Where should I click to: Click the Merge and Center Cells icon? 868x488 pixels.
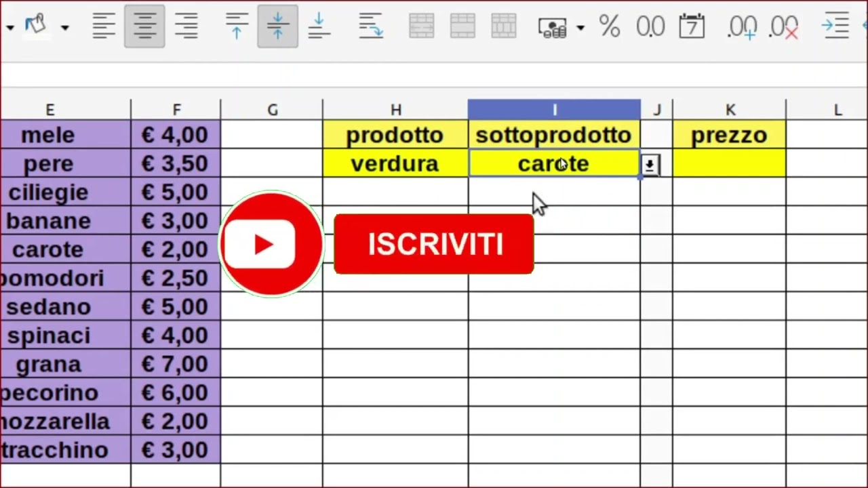(x=422, y=26)
